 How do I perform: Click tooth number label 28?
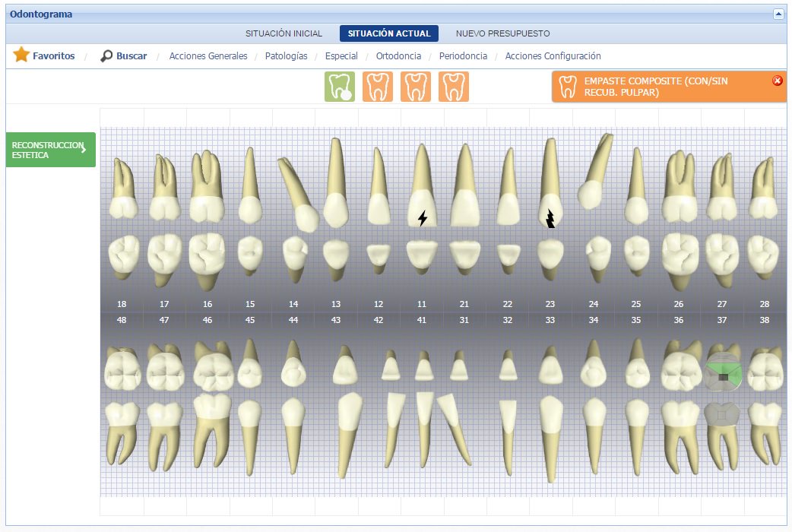(765, 304)
